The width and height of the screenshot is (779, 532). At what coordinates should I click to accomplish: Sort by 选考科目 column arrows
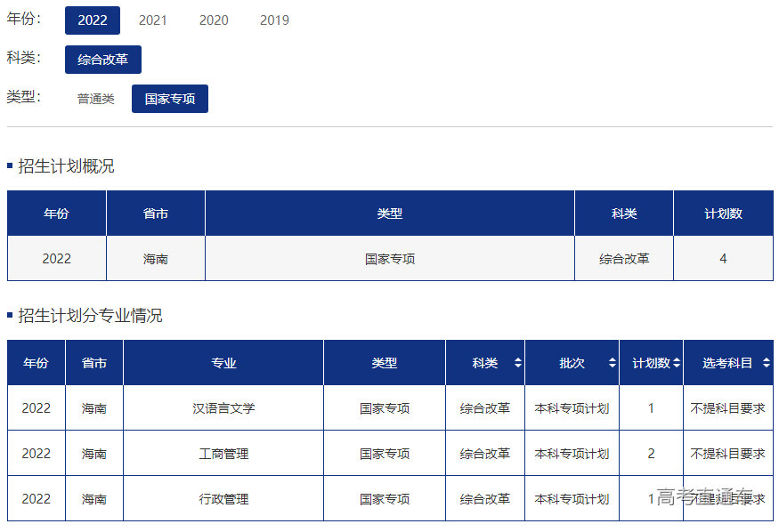pyautogui.click(x=766, y=363)
